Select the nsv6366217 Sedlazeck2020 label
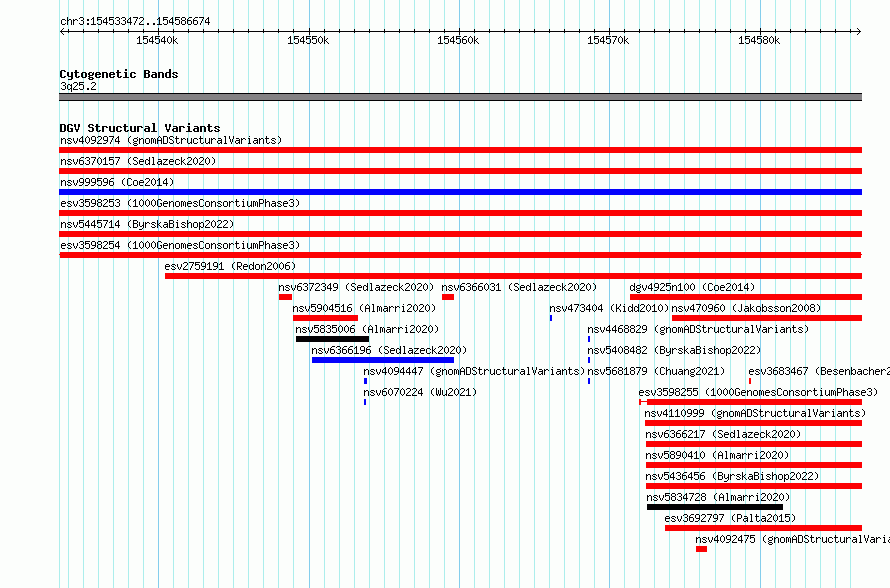Screen dimensions: 890x588 [723, 434]
